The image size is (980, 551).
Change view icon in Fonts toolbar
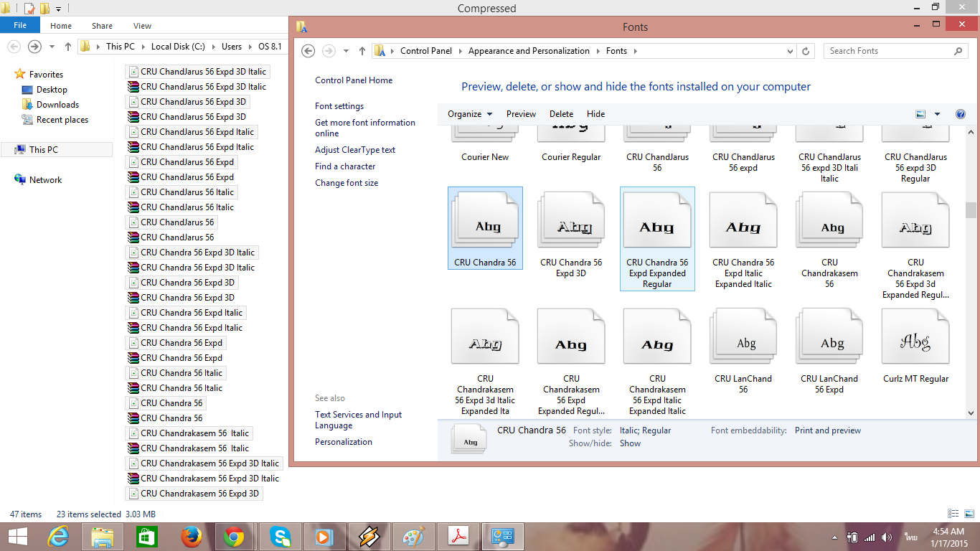click(x=921, y=114)
